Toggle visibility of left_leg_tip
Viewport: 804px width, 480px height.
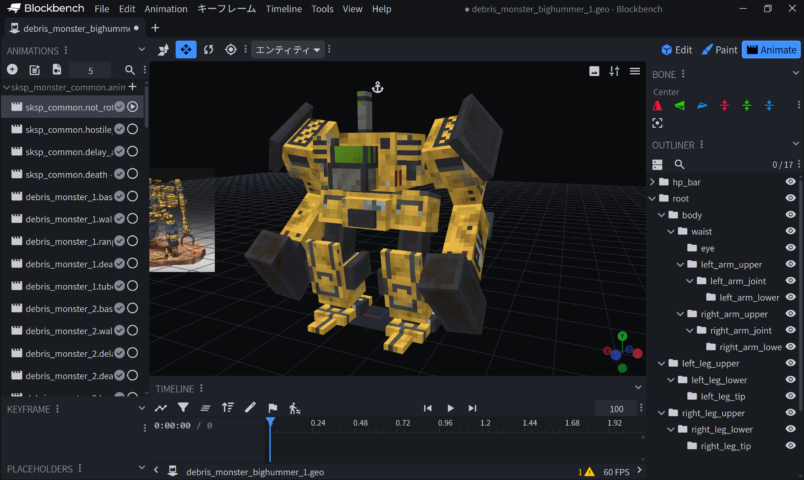pyautogui.click(x=790, y=397)
